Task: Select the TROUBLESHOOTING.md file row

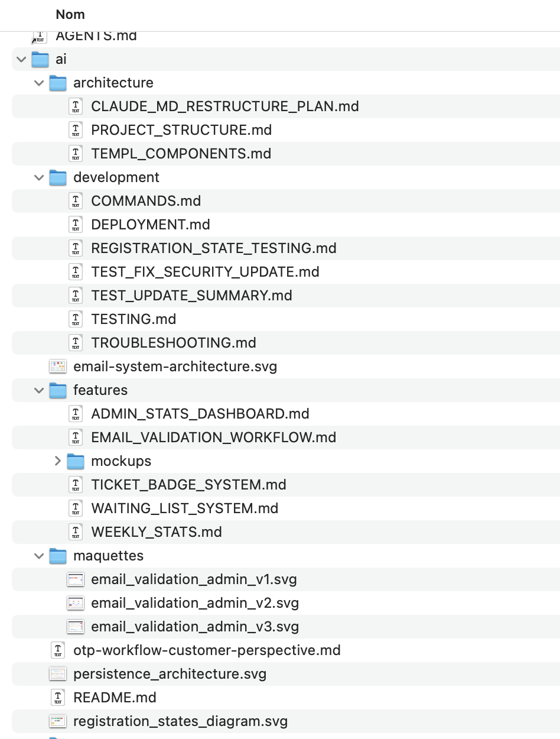Action: (x=174, y=343)
